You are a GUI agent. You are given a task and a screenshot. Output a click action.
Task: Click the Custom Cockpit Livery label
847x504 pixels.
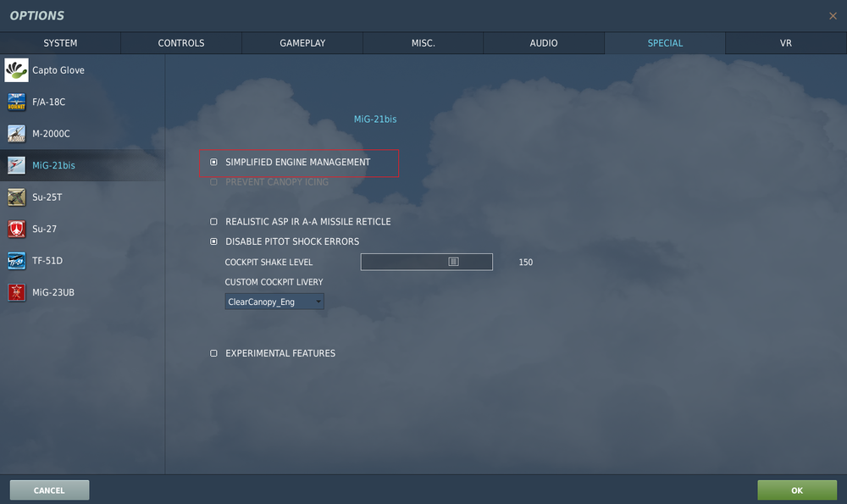(274, 282)
